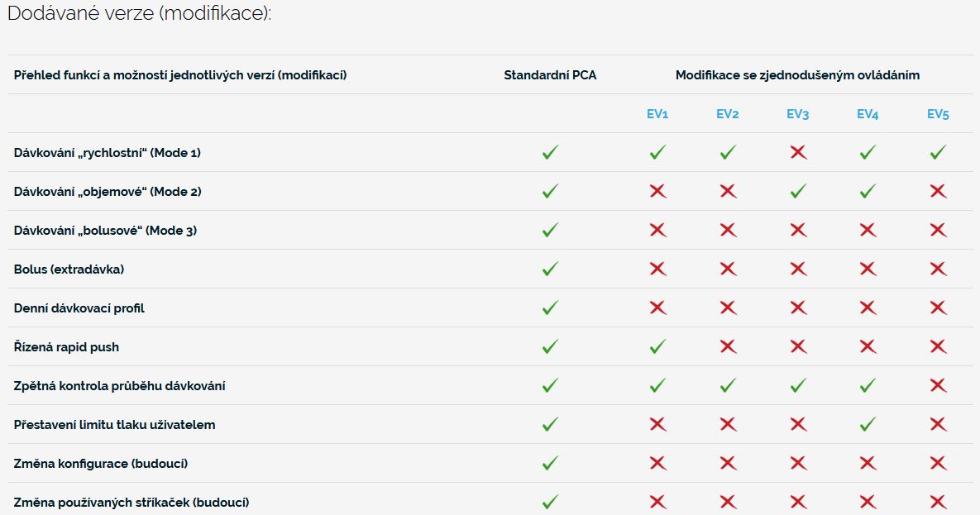Click the Dávkování „bolusové“ (Mode 3) row label

point(105,231)
